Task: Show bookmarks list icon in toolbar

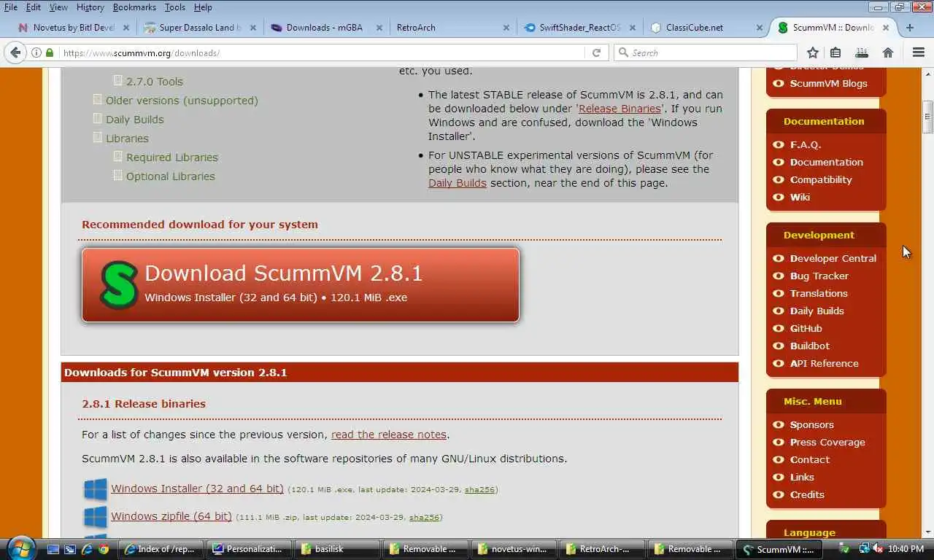Action: [835, 52]
